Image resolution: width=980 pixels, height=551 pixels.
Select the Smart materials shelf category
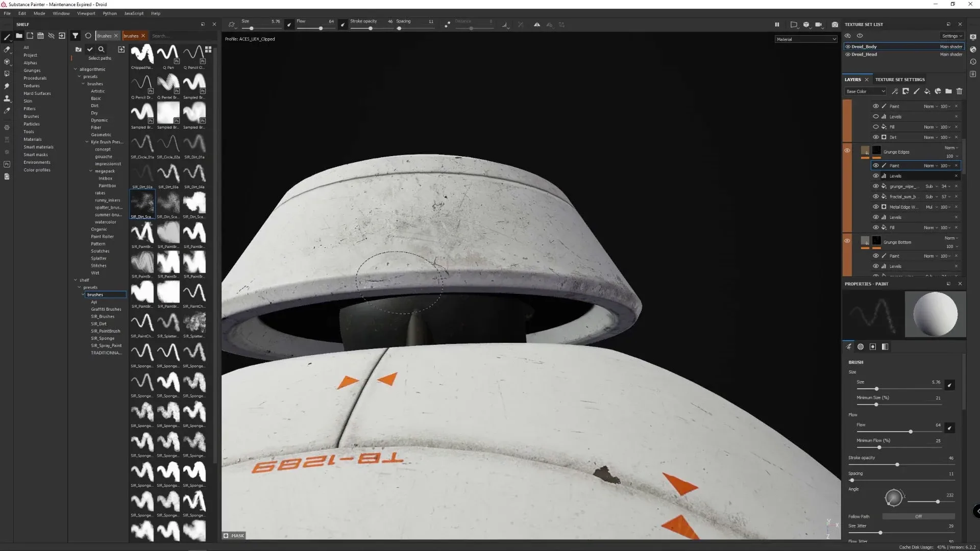(x=38, y=147)
